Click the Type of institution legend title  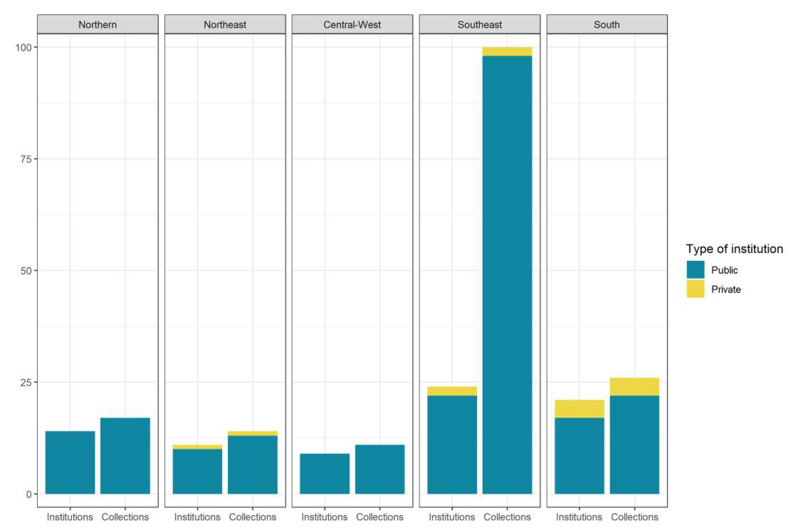coord(734,249)
